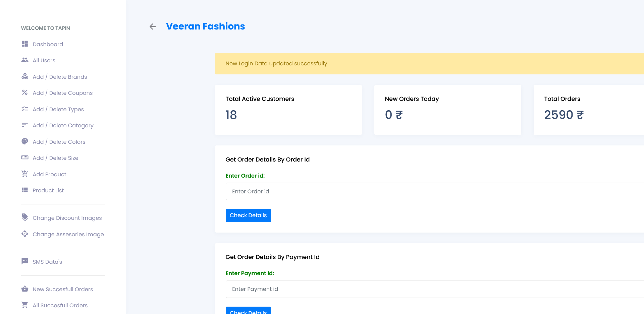The image size is (644, 314).
Task: Click the basket icon for new orders
Action: coord(25,289)
